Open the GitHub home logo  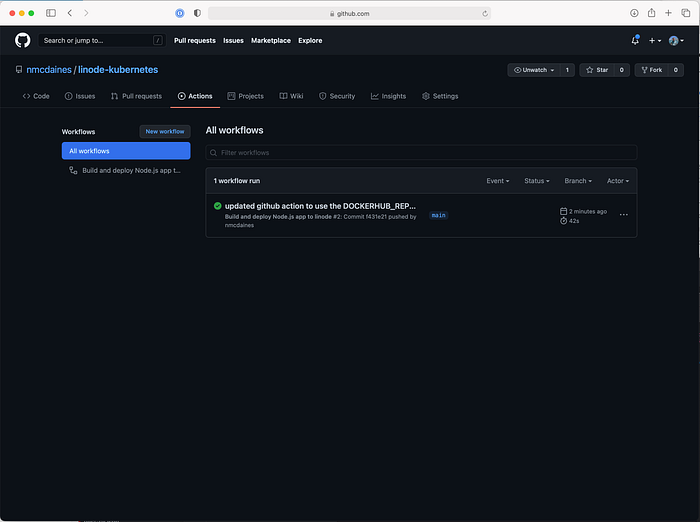click(23, 40)
